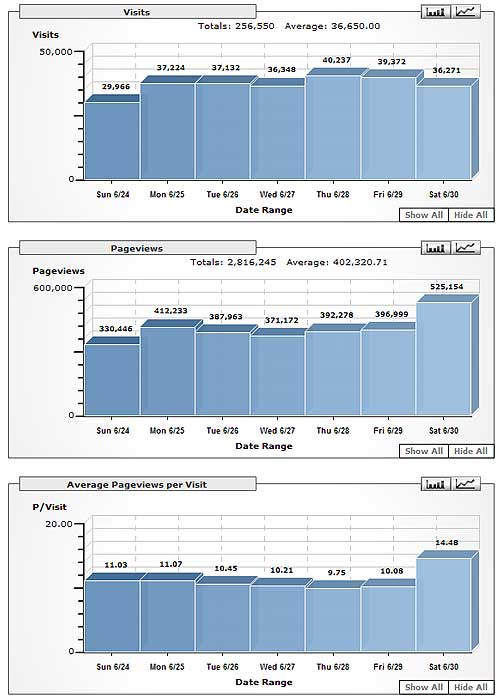Click the Visits bar labeled 36,271

tap(443, 133)
